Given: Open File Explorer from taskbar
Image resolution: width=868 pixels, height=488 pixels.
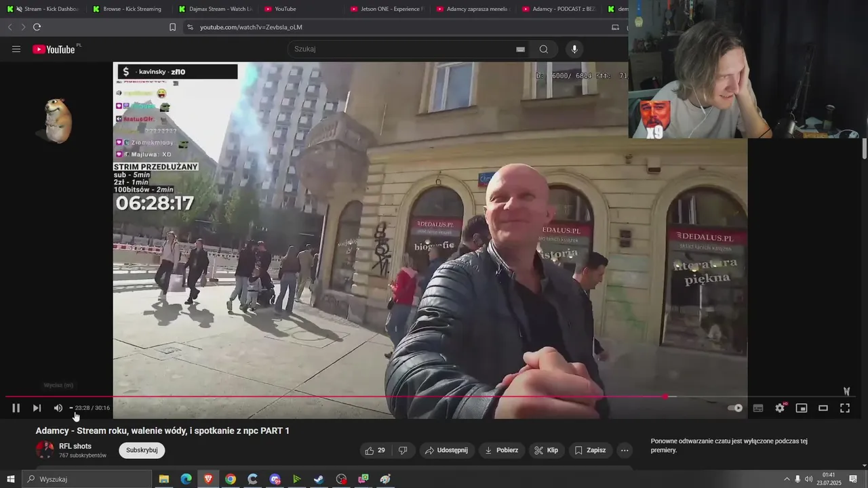Looking at the screenshot, I should (x=164, y=479).
